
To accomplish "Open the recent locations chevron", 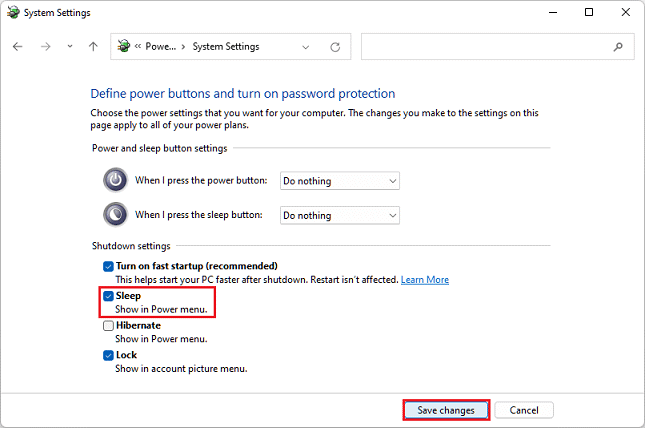I will coord(69,47).
